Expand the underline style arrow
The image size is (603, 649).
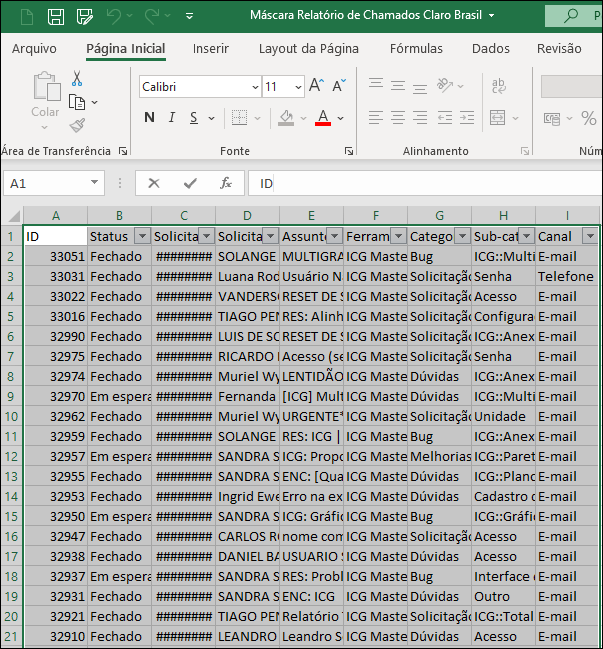point(211,118)
